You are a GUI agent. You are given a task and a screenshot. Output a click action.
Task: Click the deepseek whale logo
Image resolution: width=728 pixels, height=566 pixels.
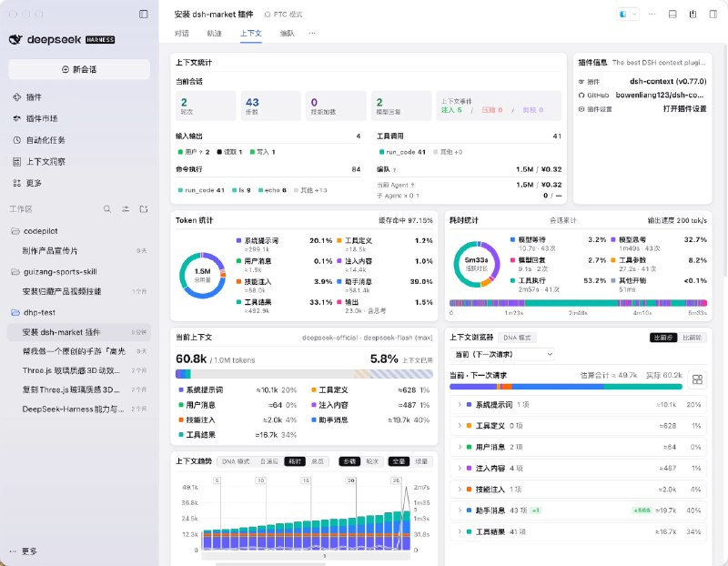pyautogui.click(x=15, y=39)
